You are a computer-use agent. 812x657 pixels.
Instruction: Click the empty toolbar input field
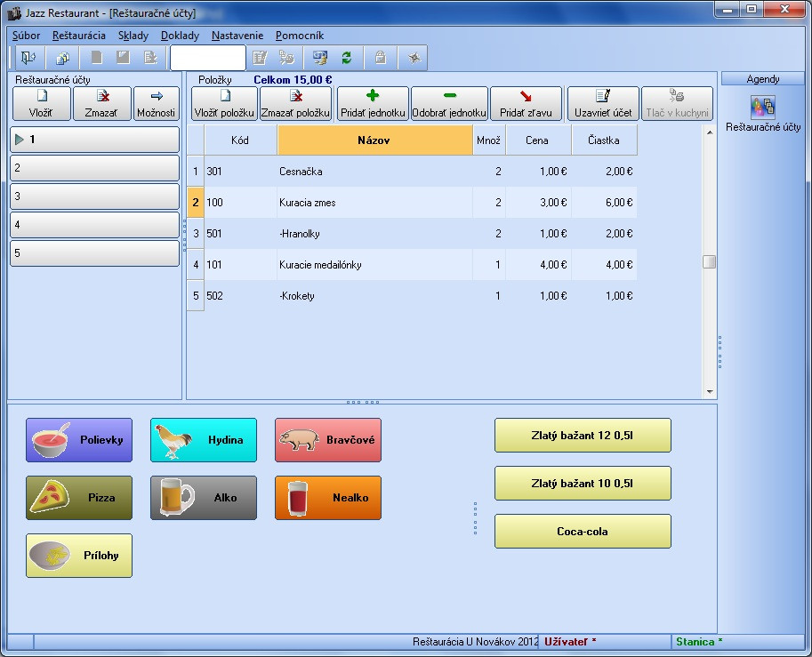tap(207, 58)
